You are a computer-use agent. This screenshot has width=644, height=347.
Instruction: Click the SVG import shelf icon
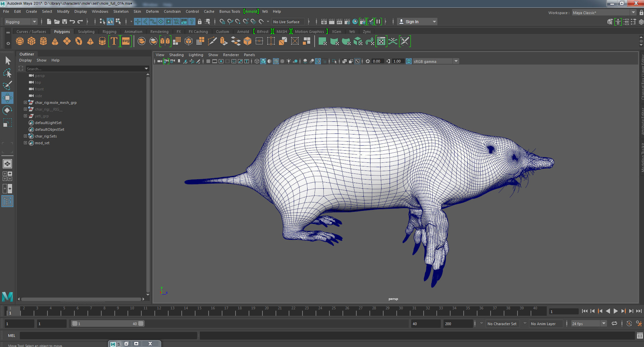[x=126, y=41]
